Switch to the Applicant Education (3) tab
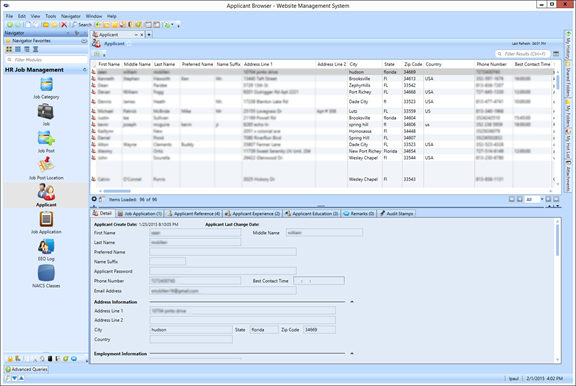The width and height of the screenshot is (576, 386). tap(312, 213)
